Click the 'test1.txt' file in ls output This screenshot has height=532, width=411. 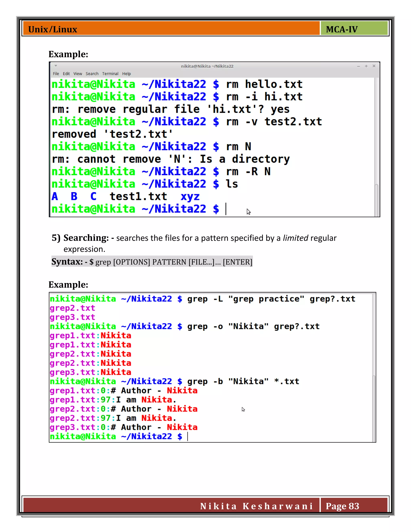(138, 196)
